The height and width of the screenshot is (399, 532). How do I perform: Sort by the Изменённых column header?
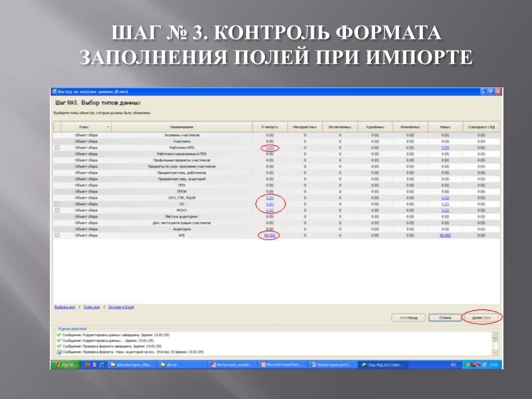410,127
